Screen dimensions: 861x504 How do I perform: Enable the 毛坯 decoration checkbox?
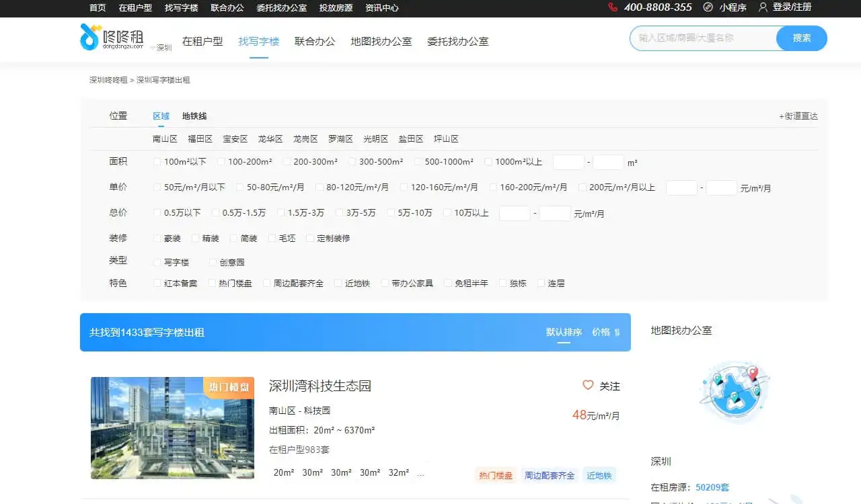tap(272, 239)
